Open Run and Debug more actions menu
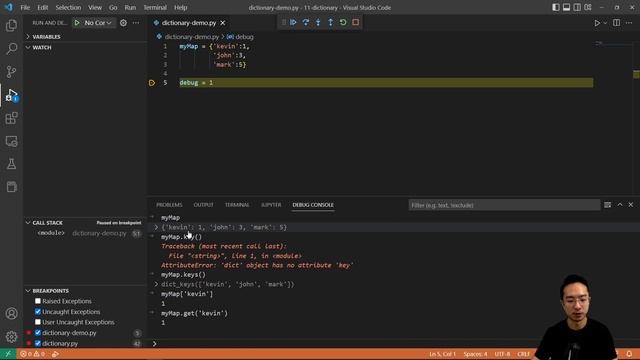Image resolution: width=640 pixels, height=360 pixels. (136, 23)
